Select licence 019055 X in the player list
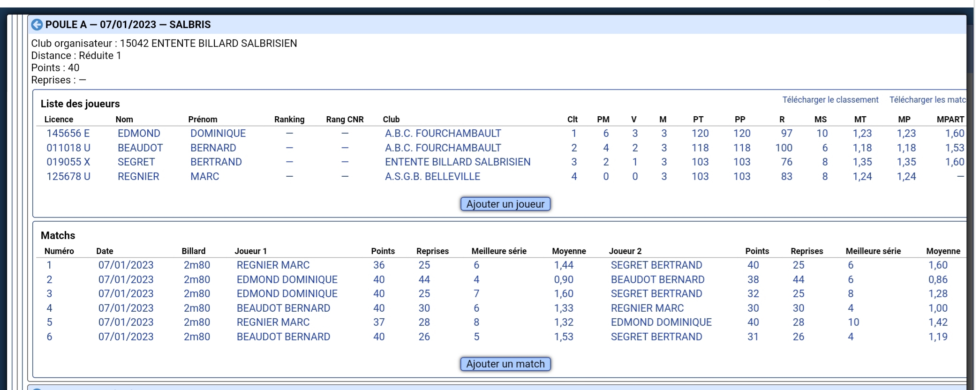 [x=68, y=162]
